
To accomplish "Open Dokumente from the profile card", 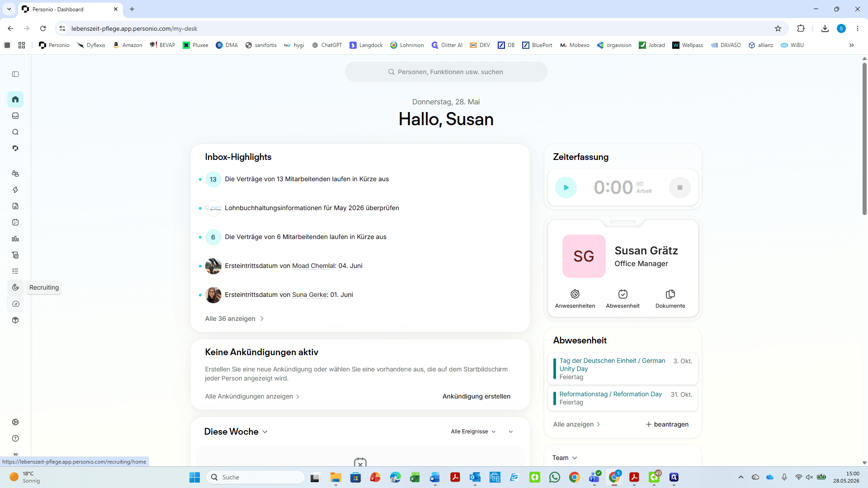I will [x=670, y=299].
